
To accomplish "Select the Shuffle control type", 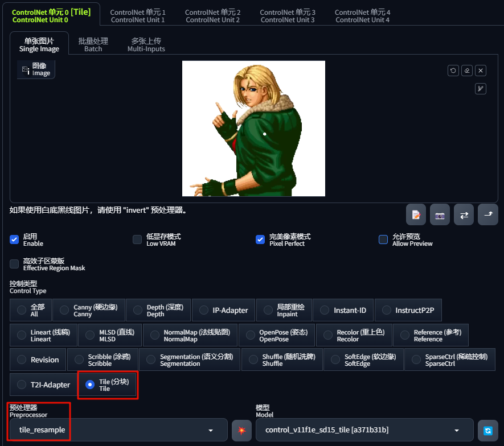I will [x=282, y=360].
